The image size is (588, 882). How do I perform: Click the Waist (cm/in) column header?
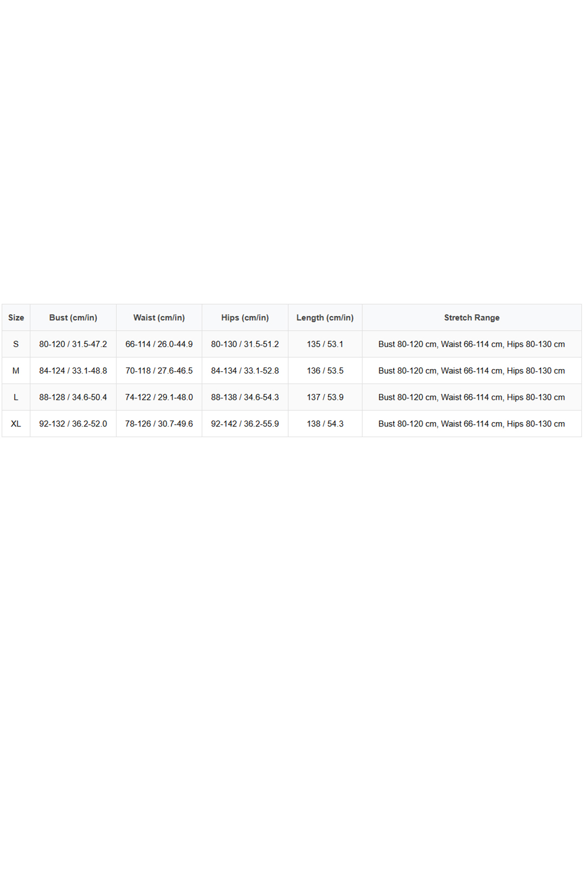click(x=159, y=318)
